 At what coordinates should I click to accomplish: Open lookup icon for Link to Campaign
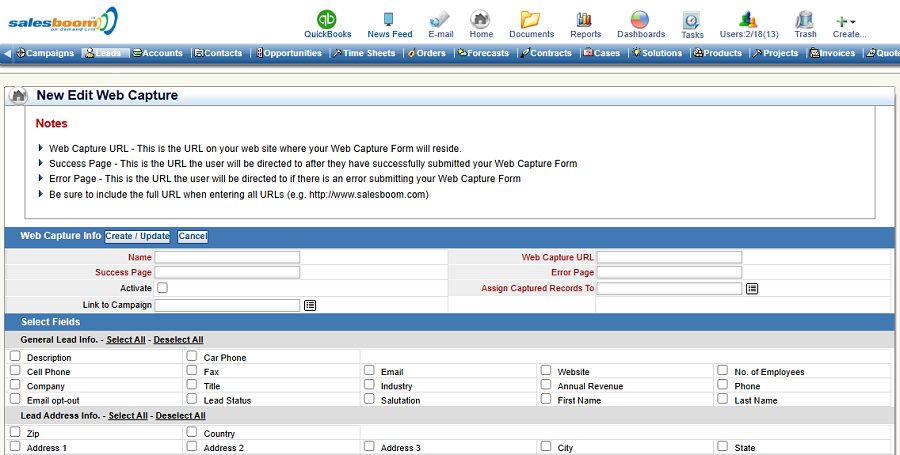click(x=310, y=305)
